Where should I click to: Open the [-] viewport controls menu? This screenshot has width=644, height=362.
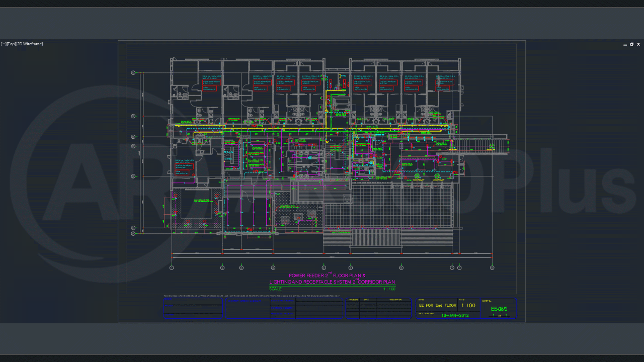point(3,44)
